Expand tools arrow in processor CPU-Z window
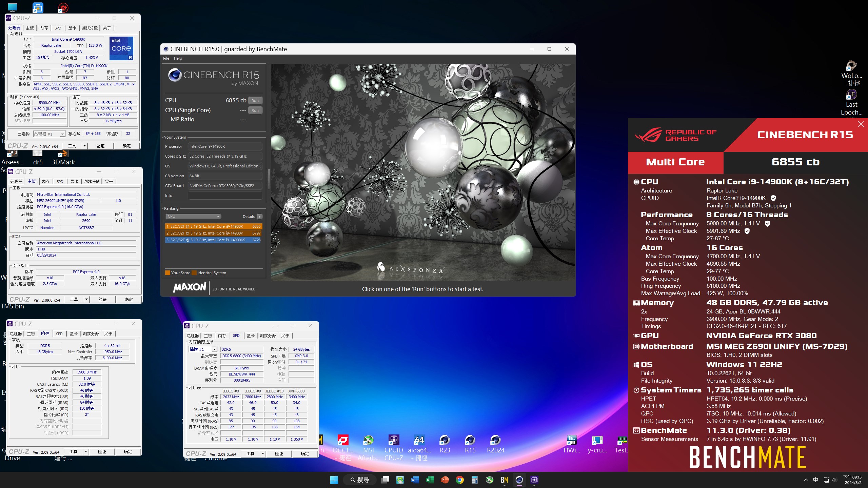868x488 pixels. (84, 146)
